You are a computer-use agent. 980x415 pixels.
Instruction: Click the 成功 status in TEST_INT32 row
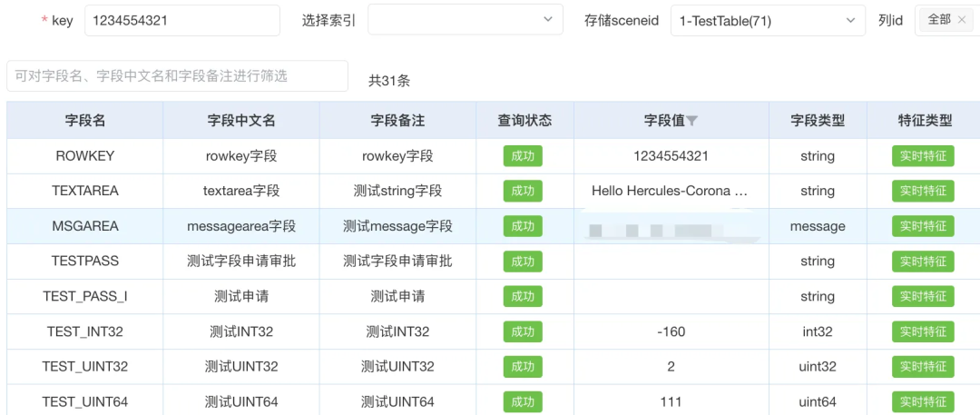523,331
